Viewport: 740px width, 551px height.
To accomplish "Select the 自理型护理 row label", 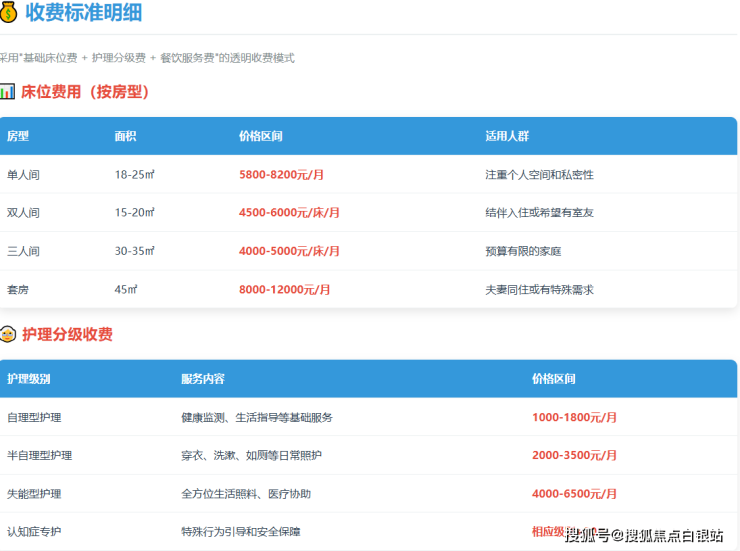I will pyautogui.click(x=34, y=417).
